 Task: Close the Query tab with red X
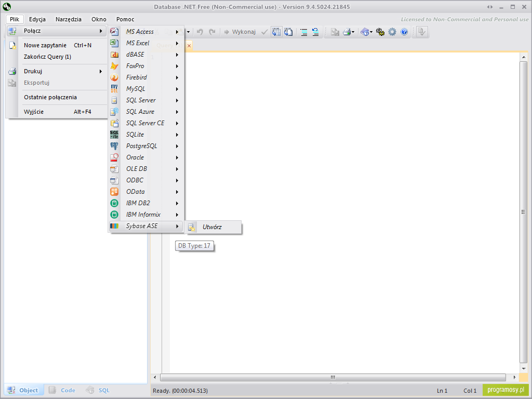189,46
